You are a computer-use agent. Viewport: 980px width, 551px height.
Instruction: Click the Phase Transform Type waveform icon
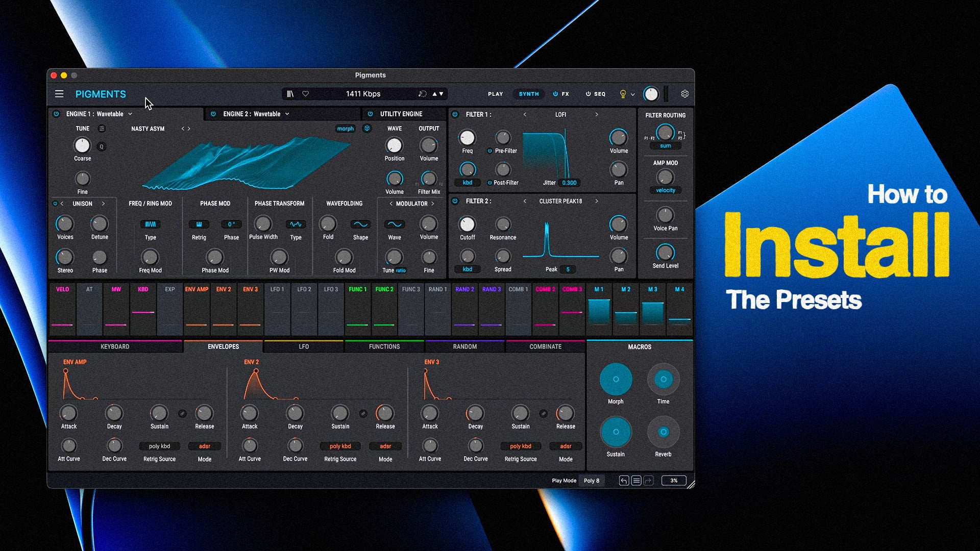296,224
